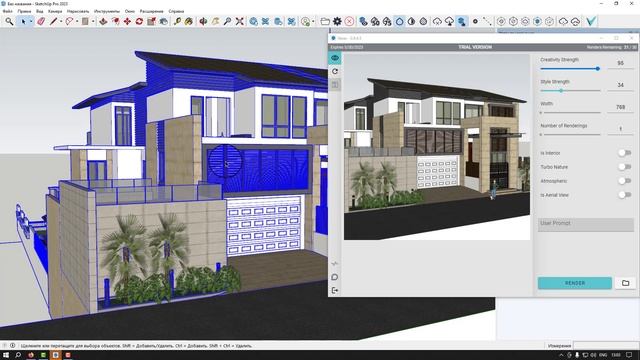This screenshot has width=640, height=360.
Task: Open the Инструменты menu
Action: tap(107, 11)
